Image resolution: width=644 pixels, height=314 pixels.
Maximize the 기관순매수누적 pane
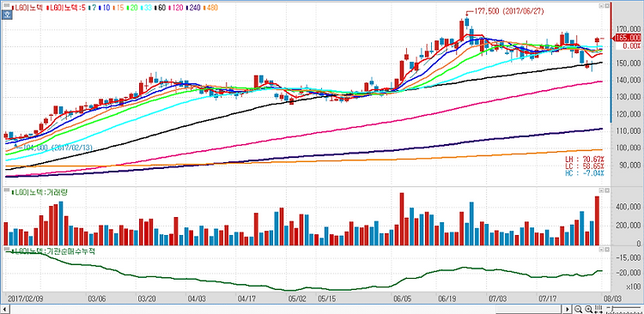click(x=606, y=250)
